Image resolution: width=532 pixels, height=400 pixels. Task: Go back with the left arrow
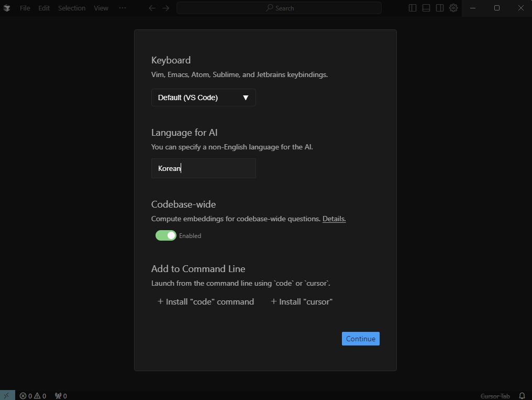pos(152,8)
